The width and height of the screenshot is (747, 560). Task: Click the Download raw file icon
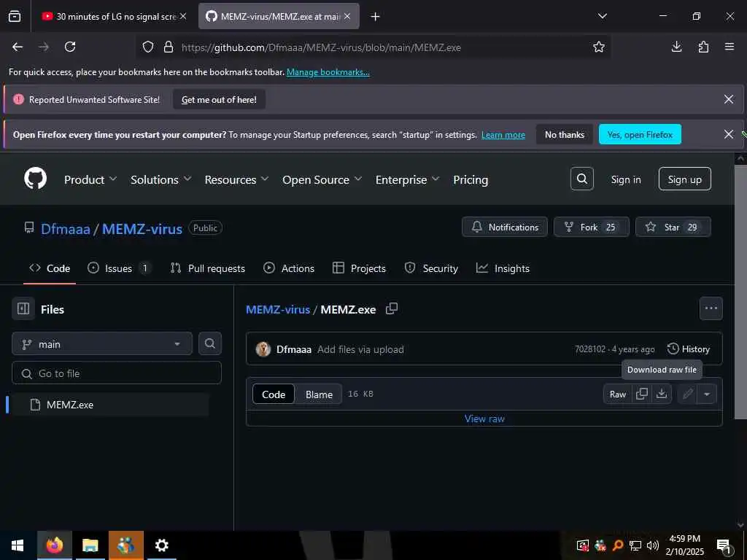click(x=662, y=394)
